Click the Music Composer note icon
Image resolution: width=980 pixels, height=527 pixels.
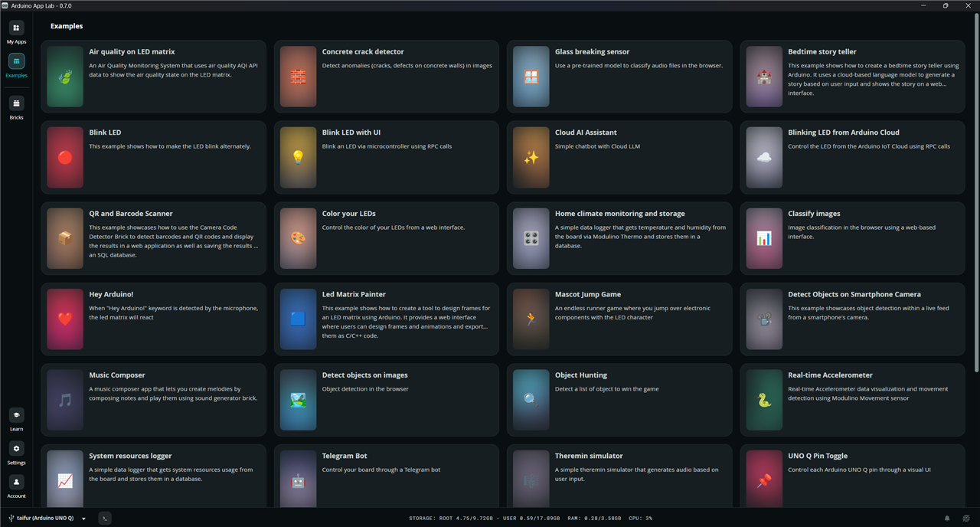point(65,400)
